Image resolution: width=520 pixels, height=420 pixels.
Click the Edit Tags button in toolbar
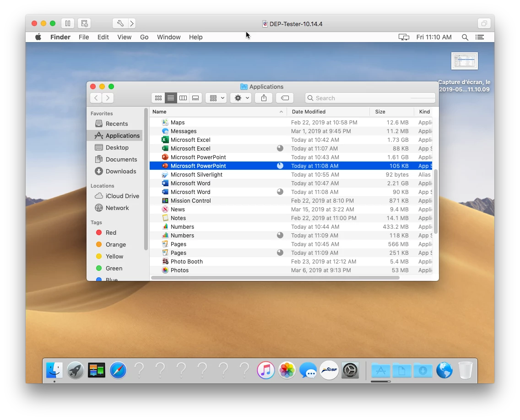coord(285,98)
